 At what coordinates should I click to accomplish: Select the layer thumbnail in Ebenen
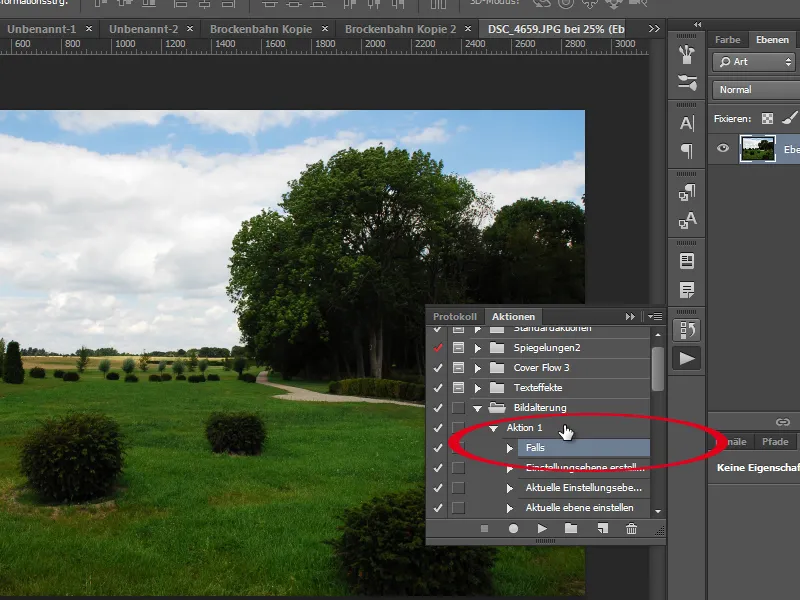[757, 149]
